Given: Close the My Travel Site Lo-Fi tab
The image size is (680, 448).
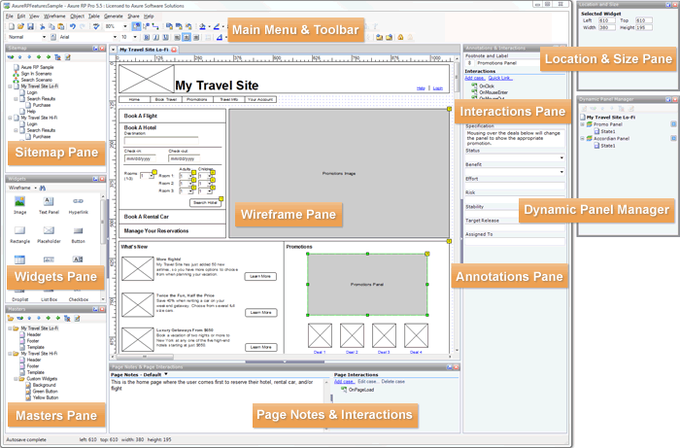Looking at the screenshot, I should (174, 50).
